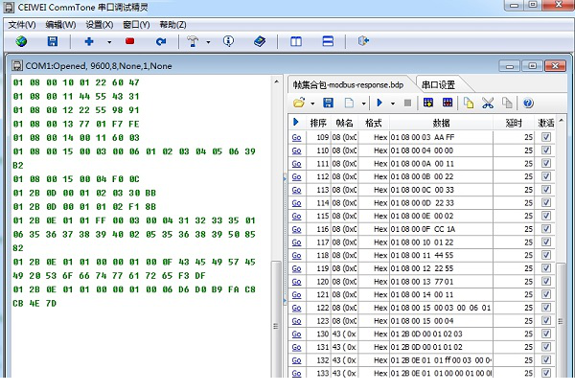The width and height of the screenshot is (575, 392).
Task: Switch to the 串口设置 tab
Action: coord(438,84)
